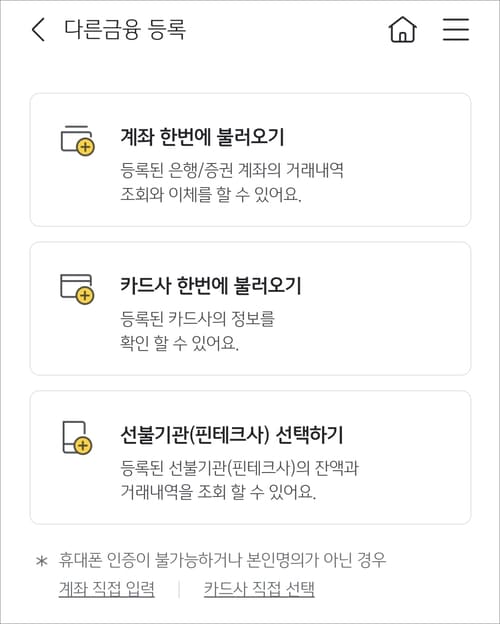This screenshot has height=624, width=500.
Task: Select 계좌 한번에 불러오기 title
Action: (202, 137)
